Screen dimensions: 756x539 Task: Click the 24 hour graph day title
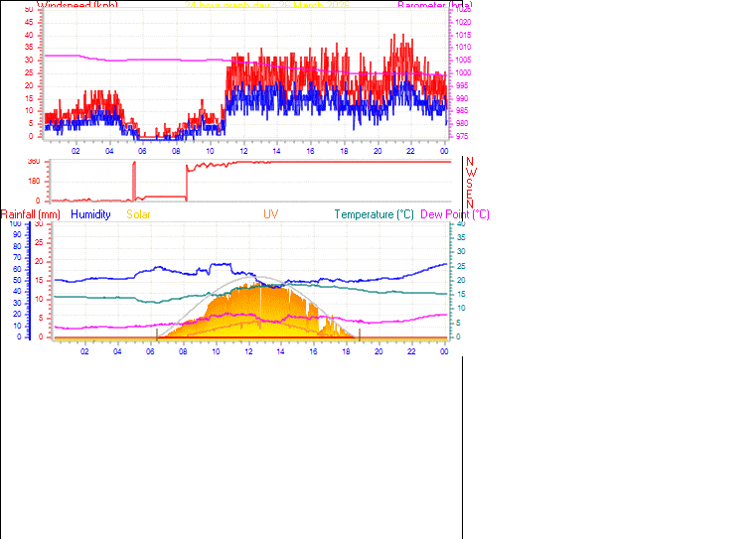point(266,5)
